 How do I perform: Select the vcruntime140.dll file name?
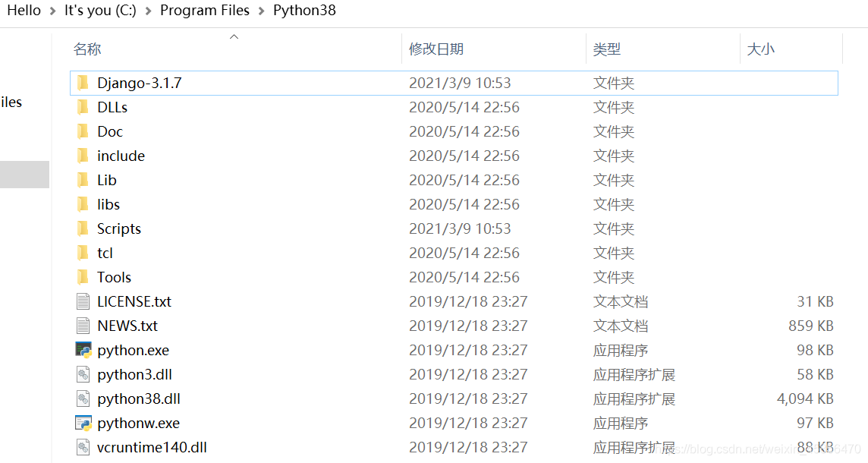click(152, 448)
